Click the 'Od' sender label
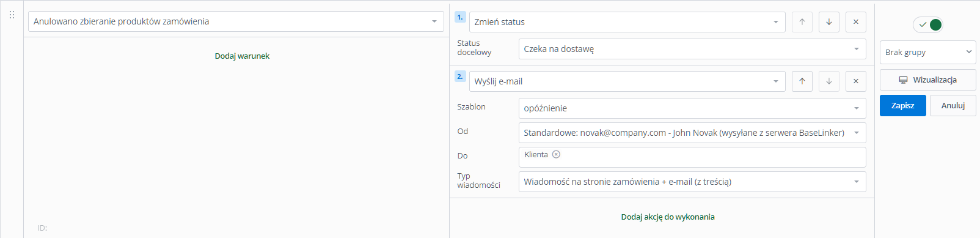The width and height of the screenshot is (980, 238). (463, 131)
